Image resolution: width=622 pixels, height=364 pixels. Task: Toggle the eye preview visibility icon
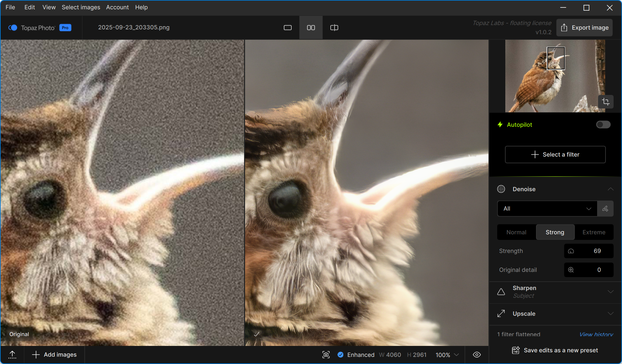point(477,355)
